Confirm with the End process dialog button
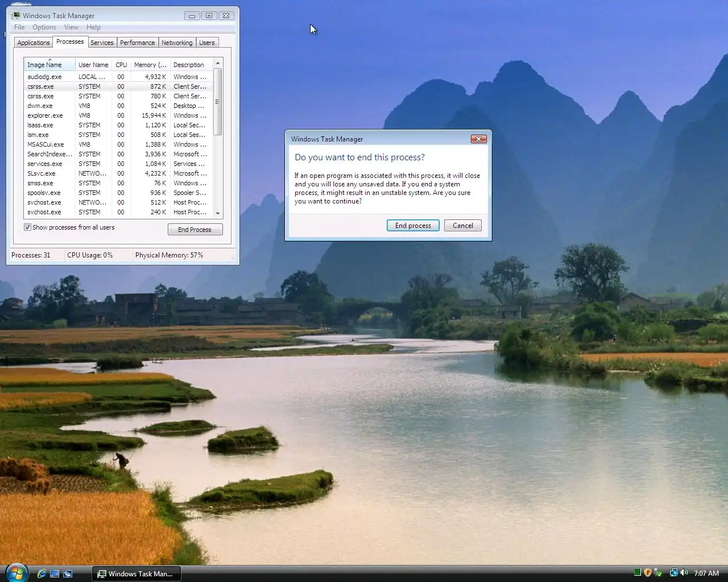The width and height of the screenshot is (728, 582). [413, 226]
